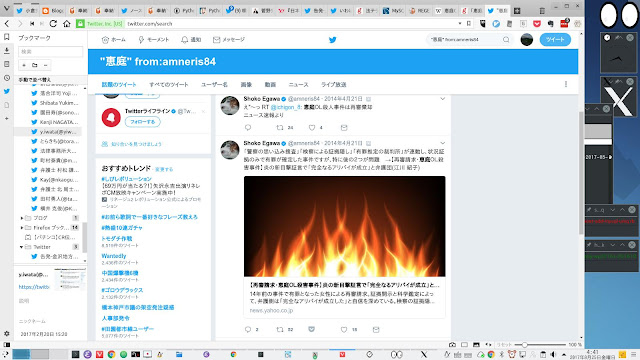640x360 pixels.
Task: Capture page with camera icon
Action: 452,344
